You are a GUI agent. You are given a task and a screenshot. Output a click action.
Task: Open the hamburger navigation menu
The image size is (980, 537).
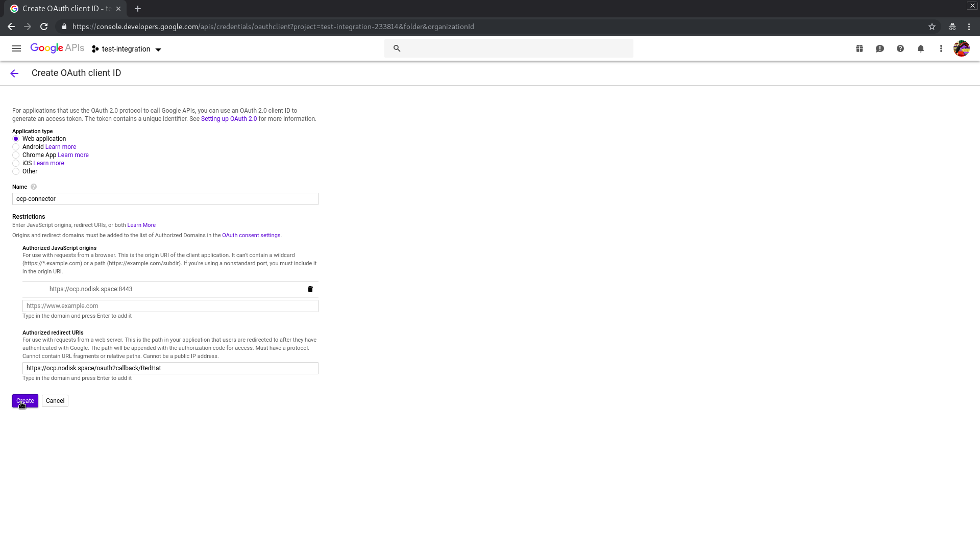16,48
